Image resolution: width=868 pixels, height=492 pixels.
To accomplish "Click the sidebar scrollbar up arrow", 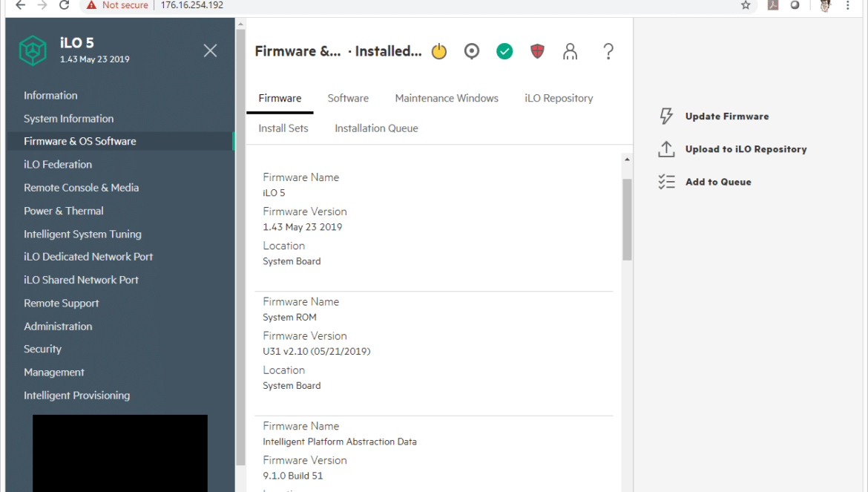I will (x=240, y=24).
